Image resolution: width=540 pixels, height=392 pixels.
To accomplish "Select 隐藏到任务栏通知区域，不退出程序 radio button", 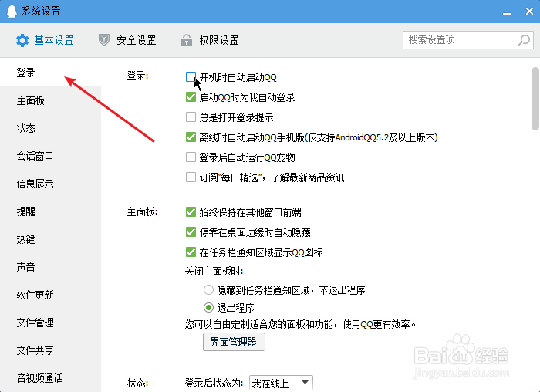I will 208,289.
